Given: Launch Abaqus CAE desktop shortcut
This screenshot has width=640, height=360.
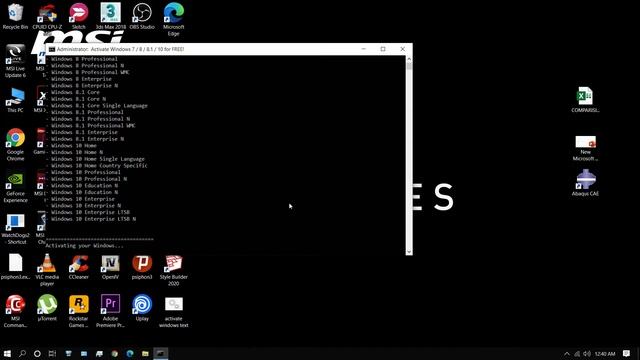Looking at the screenshot, I should (x=585, y=183).
